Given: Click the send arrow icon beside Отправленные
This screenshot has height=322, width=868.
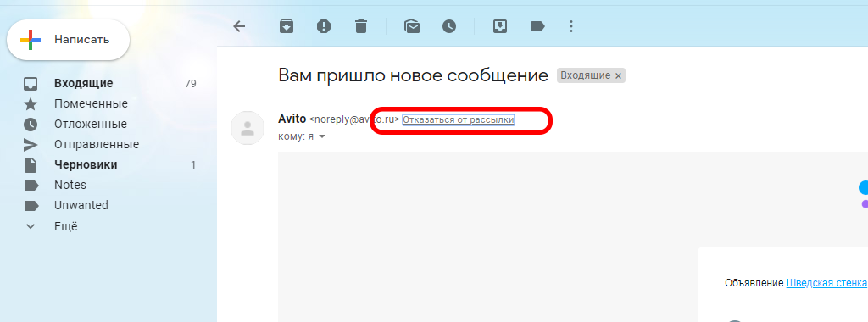Looking at the screenshot, I should (x=31, y=144).
